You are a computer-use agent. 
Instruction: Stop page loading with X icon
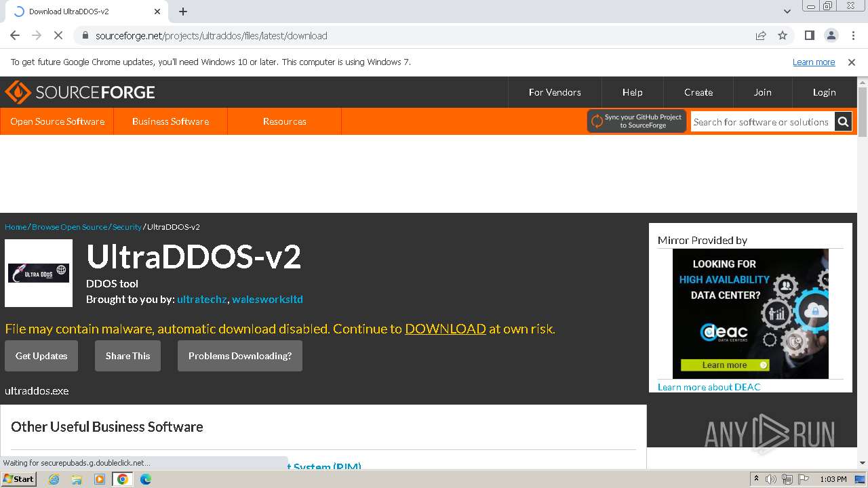click(58, 35)
